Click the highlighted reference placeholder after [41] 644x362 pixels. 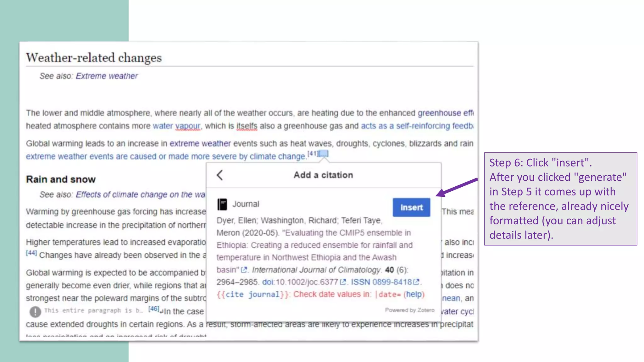pyautogui.click(x=323, y=154)
